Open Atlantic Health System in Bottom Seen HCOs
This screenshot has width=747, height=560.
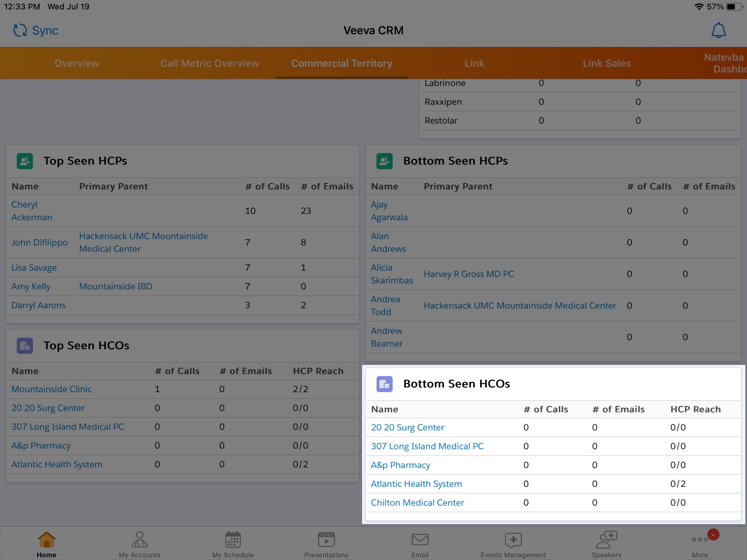click(416, 484)
